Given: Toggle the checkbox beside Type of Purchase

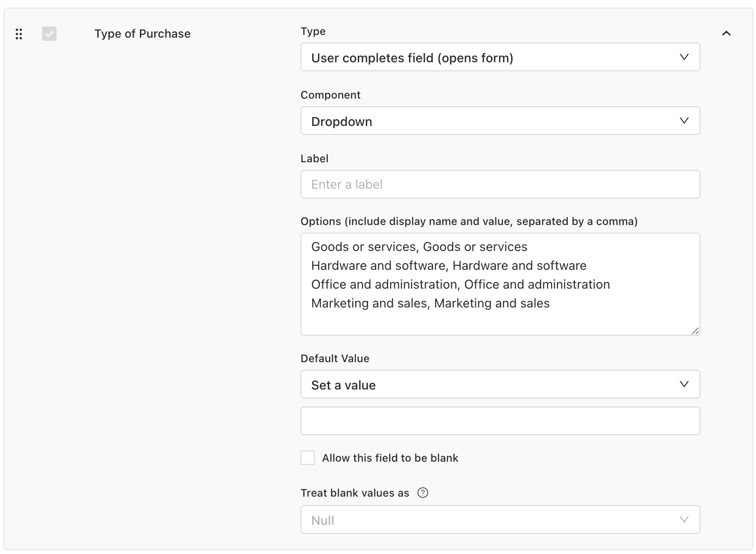Looking at the screenshot, I should tap(49, 34).
